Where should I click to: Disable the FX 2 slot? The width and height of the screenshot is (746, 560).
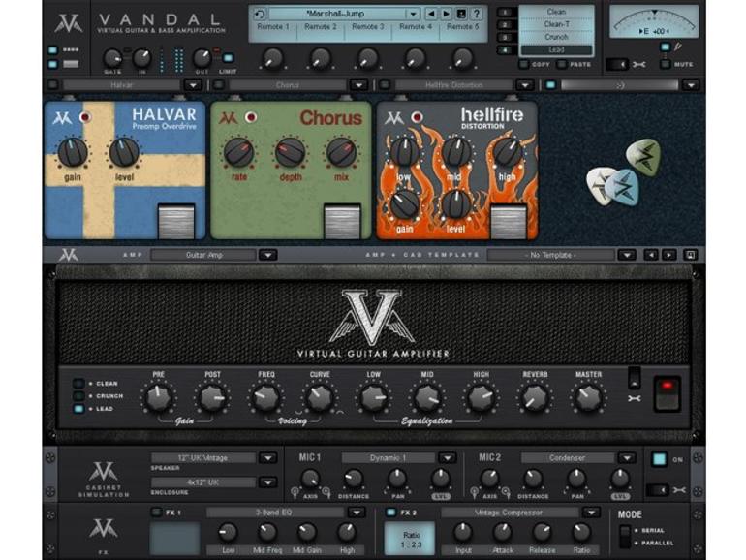coord(391,513)
